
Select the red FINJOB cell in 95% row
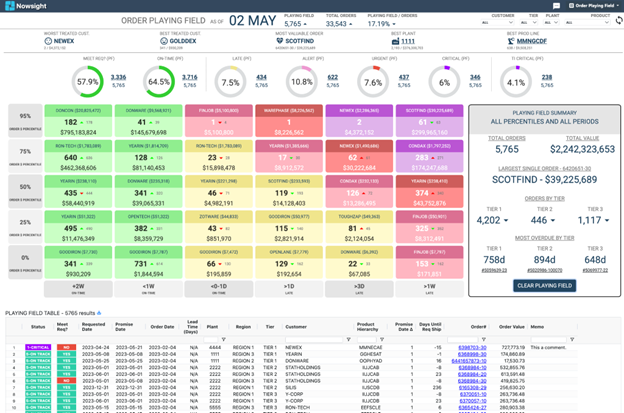click(219, 120)
